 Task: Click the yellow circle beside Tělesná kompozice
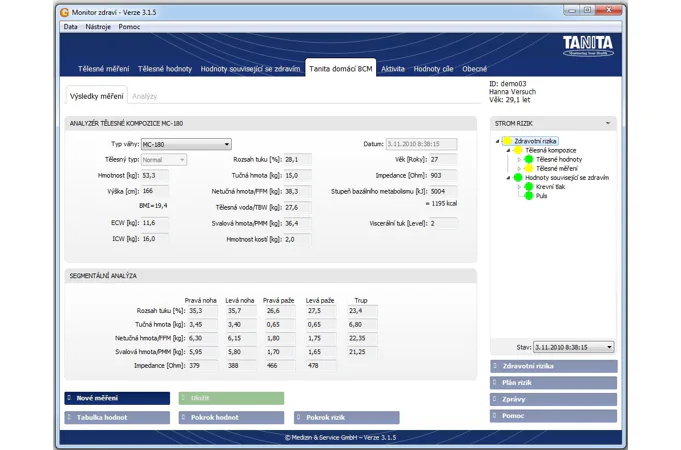518,151
